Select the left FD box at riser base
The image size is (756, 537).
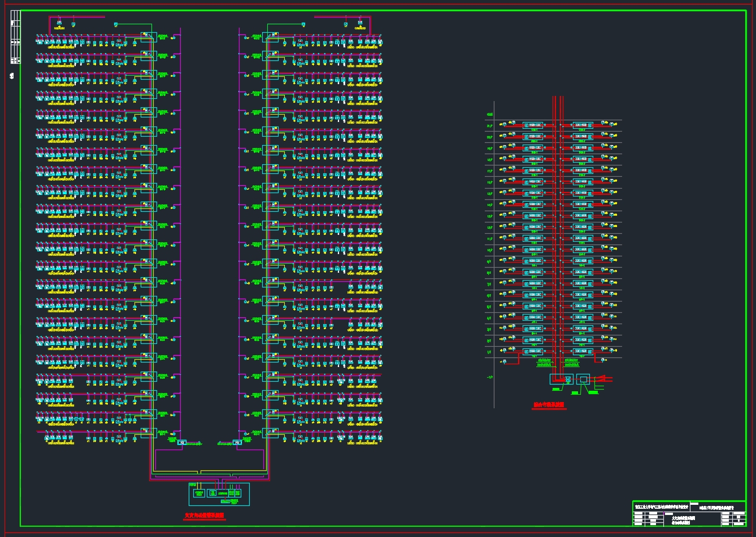(182, 442)
